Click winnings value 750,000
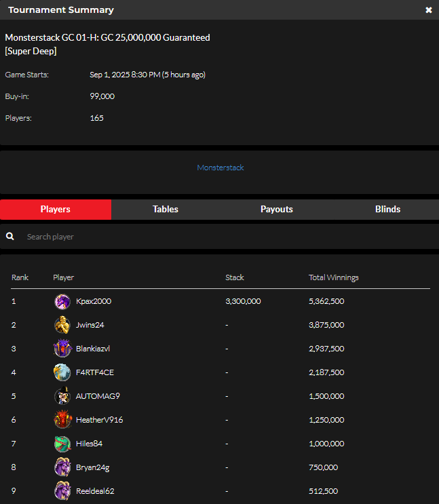 coord(323,467)
